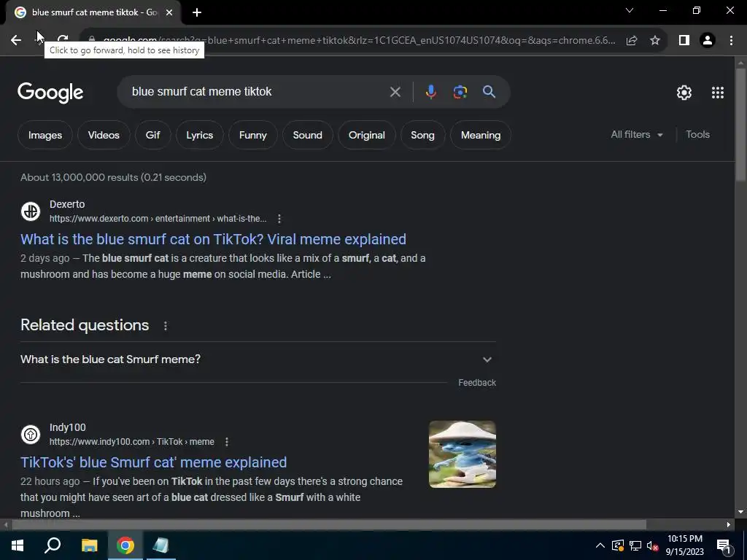
Task: Open the notification center icon
Action: (724, 545)
